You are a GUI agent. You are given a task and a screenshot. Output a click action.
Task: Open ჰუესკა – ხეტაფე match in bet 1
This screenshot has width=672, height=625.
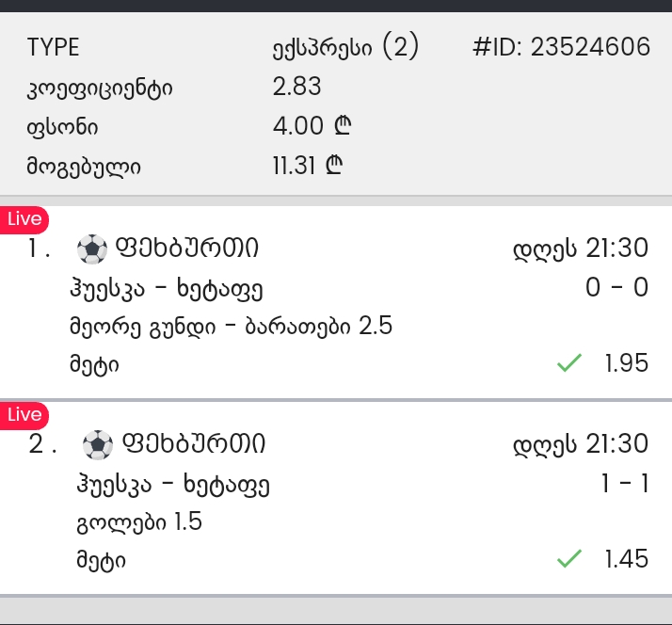point(167,289)
